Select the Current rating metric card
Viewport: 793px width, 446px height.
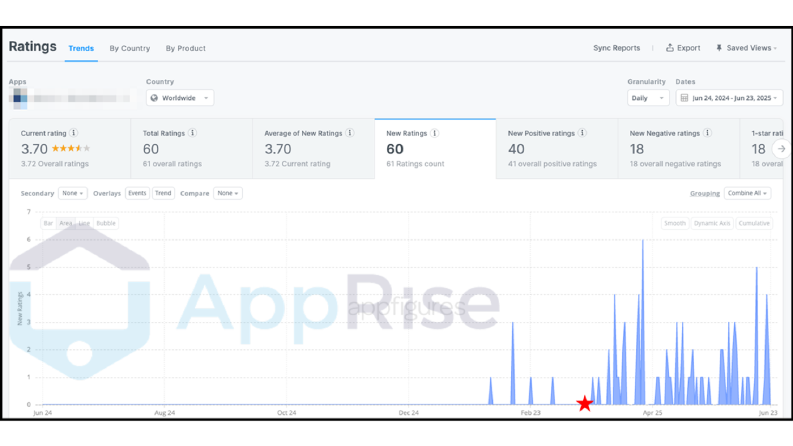[x=70, y=149]
